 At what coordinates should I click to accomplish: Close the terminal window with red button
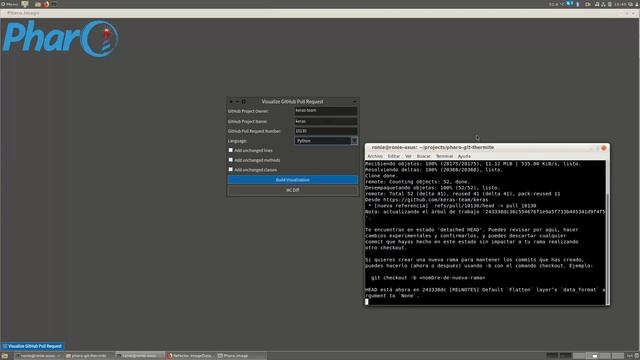pyautogui.click(x=604, y=148)
